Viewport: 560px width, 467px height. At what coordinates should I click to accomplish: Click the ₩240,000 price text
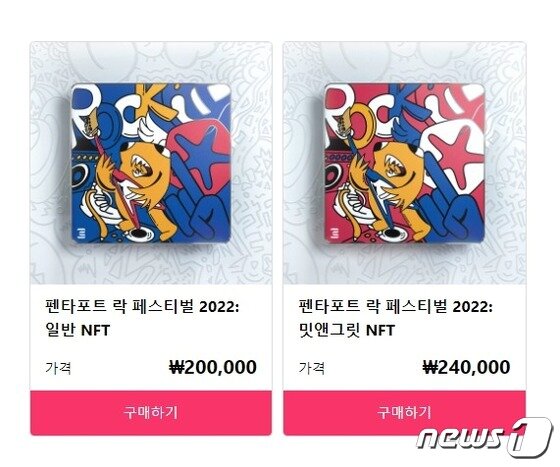[466, 367]
